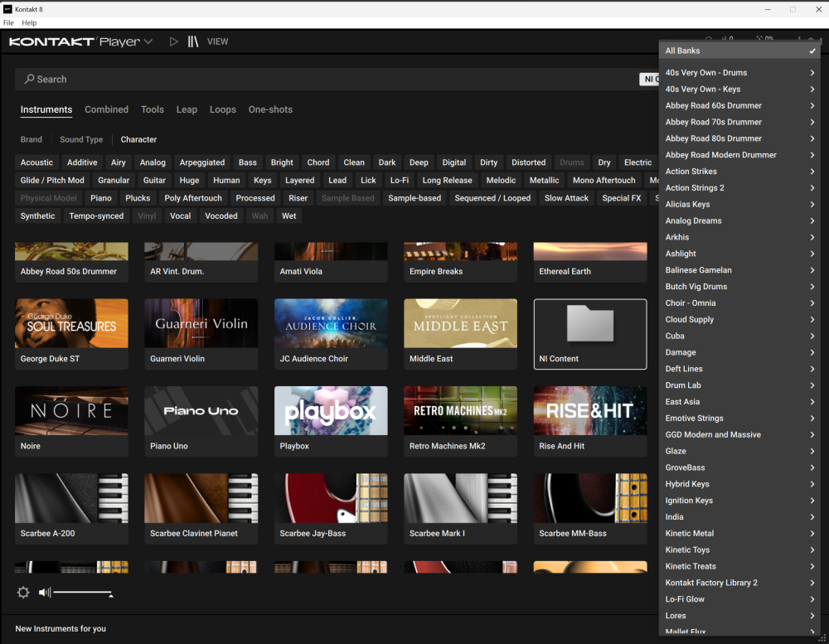
Task: Switch to the Loops tab
Action: coord(222,109)
